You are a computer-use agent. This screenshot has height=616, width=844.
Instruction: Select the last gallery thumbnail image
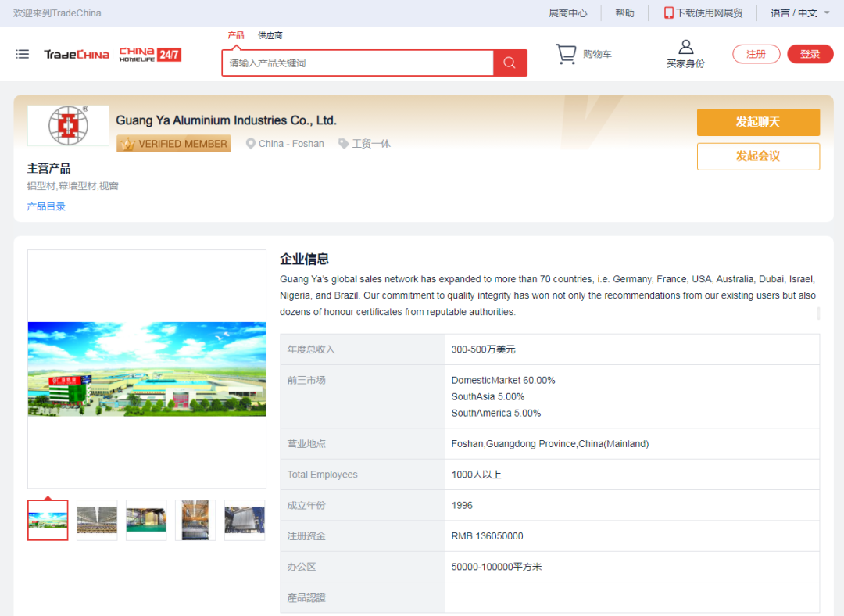pos(245,520)
